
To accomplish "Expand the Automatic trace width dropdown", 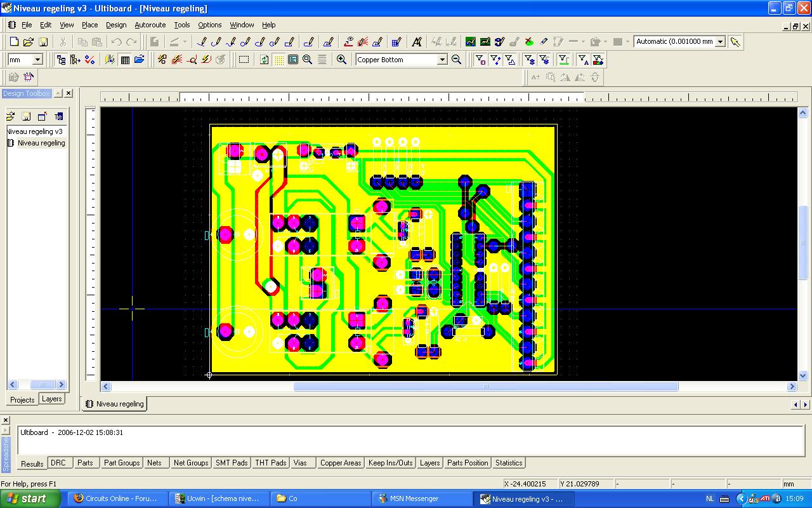I will tap(720, 42).
